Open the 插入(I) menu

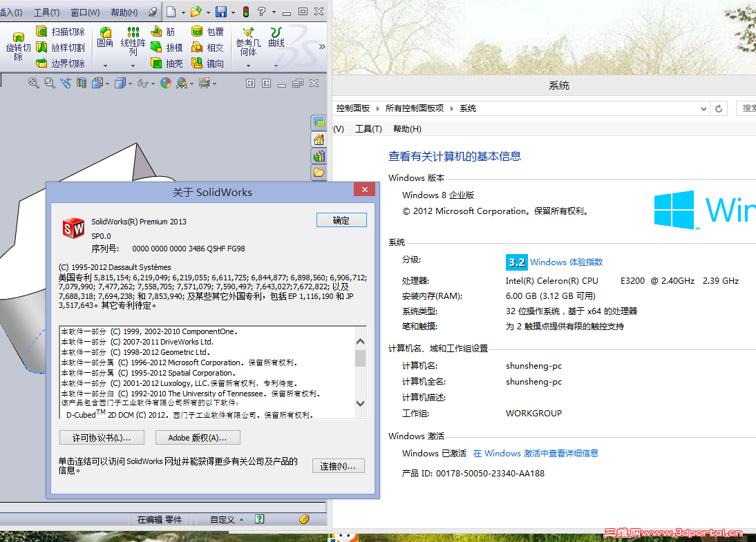[x=10, y=12]
